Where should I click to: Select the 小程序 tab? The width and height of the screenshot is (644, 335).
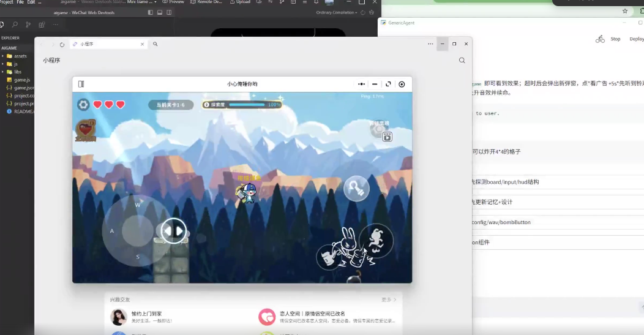[x=108, y=44]
